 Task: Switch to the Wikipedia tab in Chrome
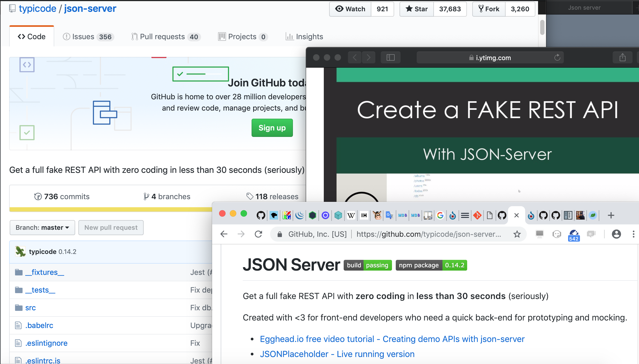pyautogui.click(x=351, y=215)
